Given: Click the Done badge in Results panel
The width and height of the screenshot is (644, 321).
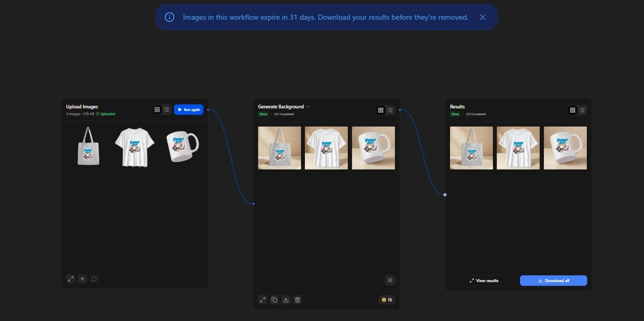Looking at the screenshot, I should tap(455, 114).
